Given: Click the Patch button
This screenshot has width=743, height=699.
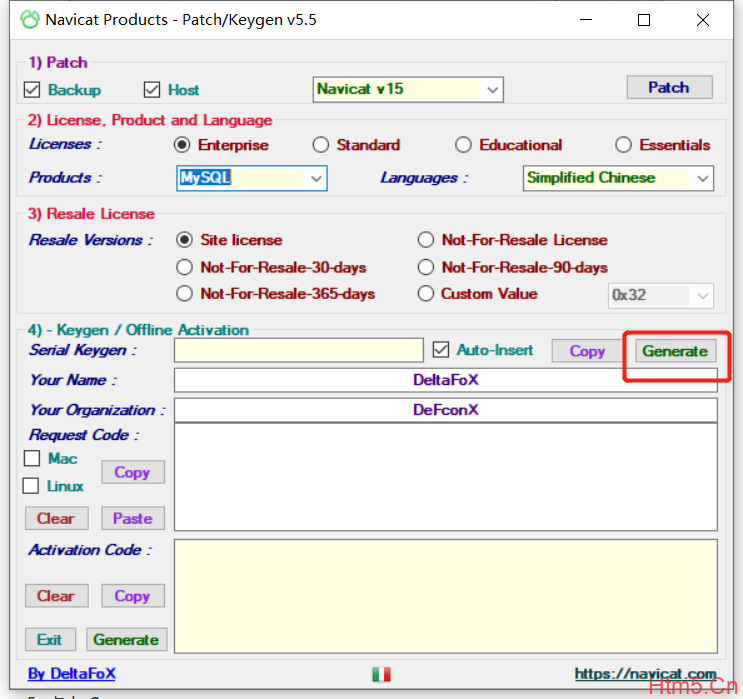Looking at the screenshot, I should point(669,87).
